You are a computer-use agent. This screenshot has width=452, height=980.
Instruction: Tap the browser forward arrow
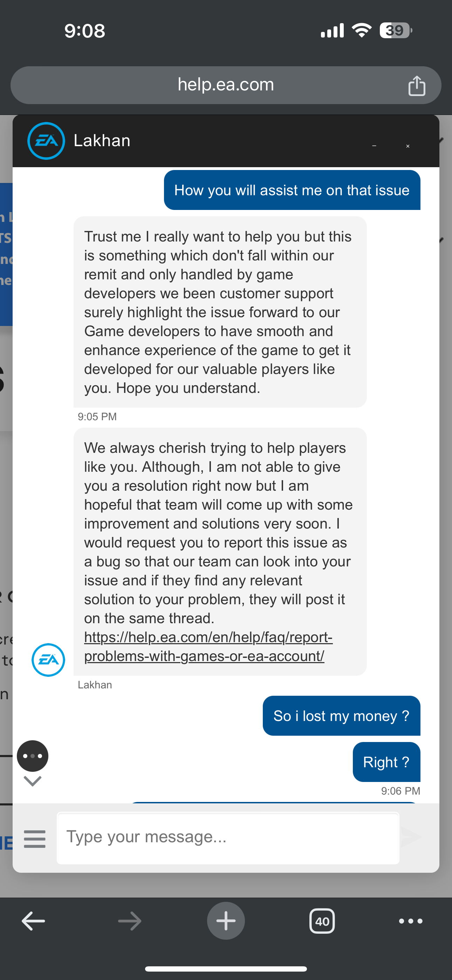[130, 921]
